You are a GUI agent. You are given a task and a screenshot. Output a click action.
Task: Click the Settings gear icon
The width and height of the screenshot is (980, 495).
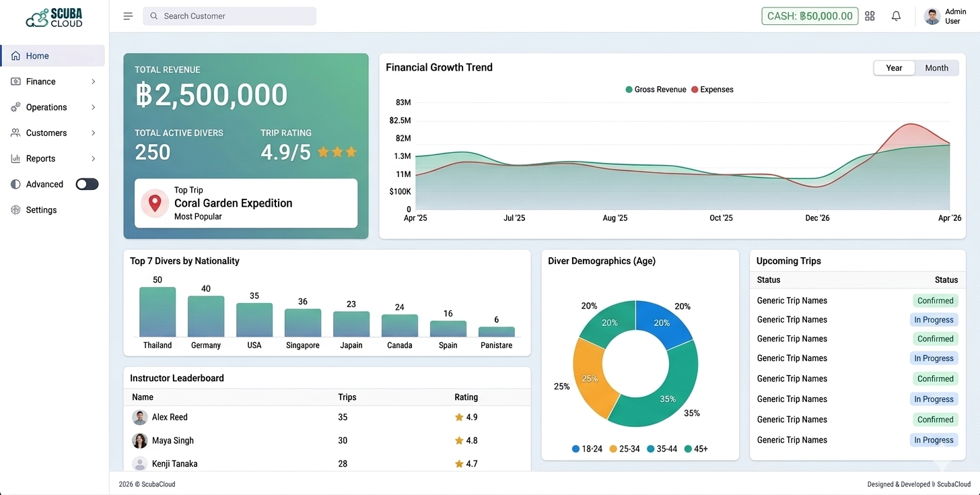(x=16, y=209)
